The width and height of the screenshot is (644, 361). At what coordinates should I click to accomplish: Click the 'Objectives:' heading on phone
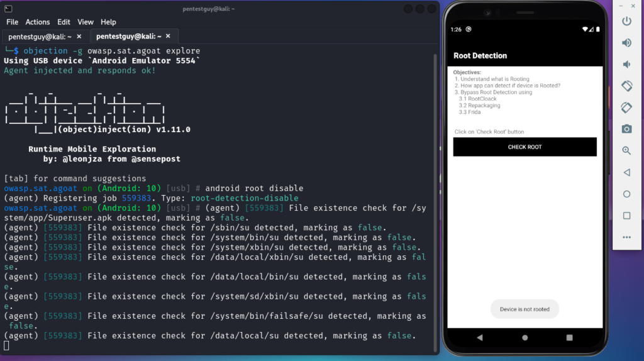pyautogui.click(x=467, y=72)
